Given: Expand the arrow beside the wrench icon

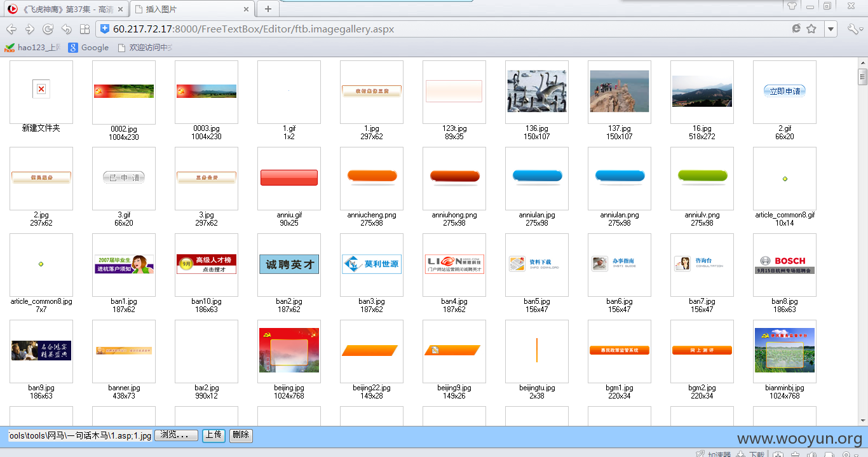Looking at the screenshot, I should coord(862,29).
